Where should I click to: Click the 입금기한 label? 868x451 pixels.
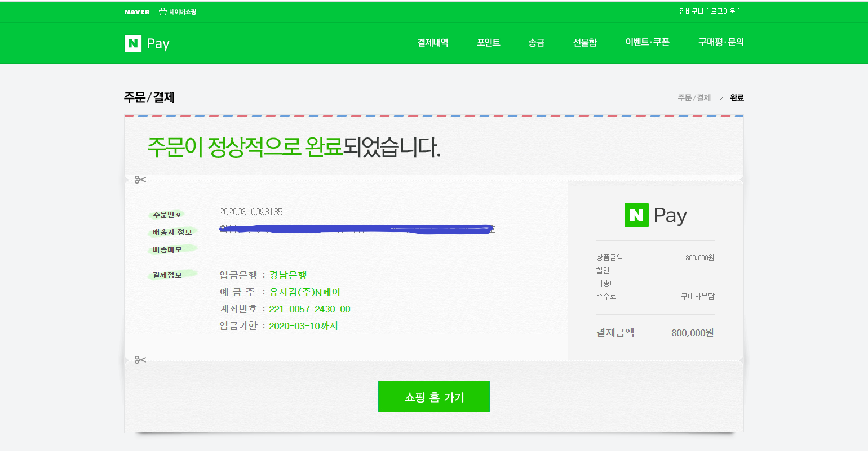coord(238,326)
